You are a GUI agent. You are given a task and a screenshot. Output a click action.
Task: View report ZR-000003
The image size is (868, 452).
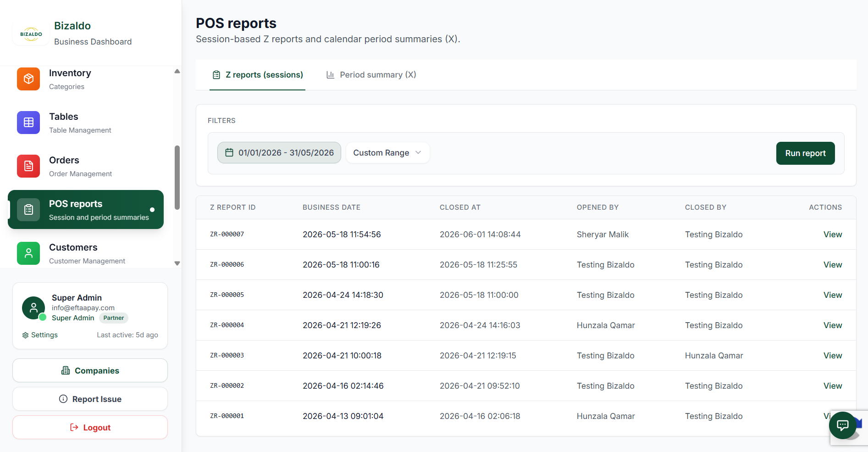[832, 356]
